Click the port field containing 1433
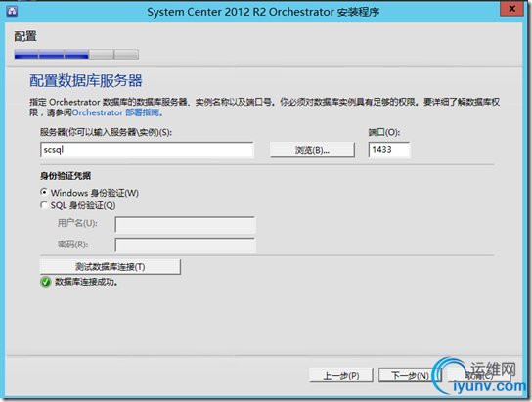Image resolution: width=532 pixels, height=402 pixels. click(389, 150)
